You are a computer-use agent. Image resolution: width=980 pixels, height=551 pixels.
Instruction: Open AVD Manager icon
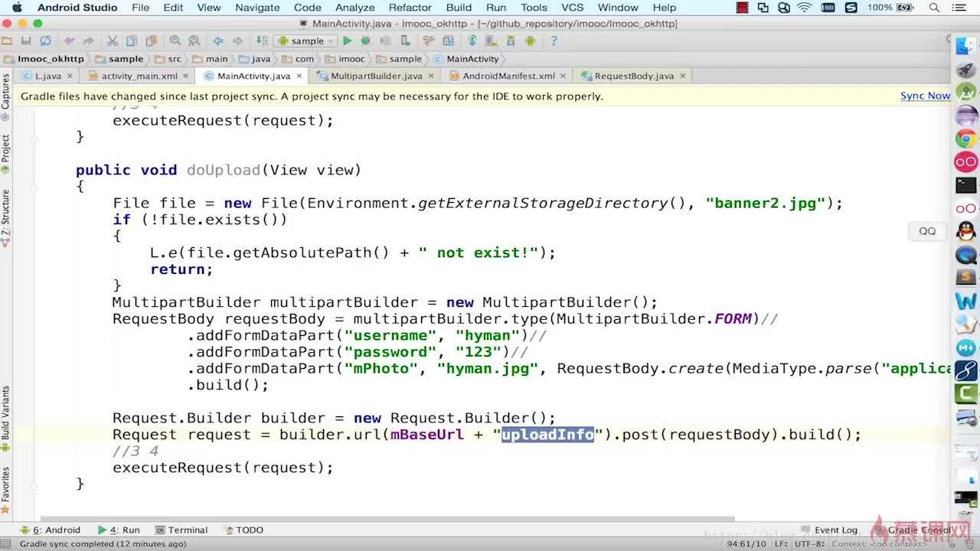[x=491, y=41]
